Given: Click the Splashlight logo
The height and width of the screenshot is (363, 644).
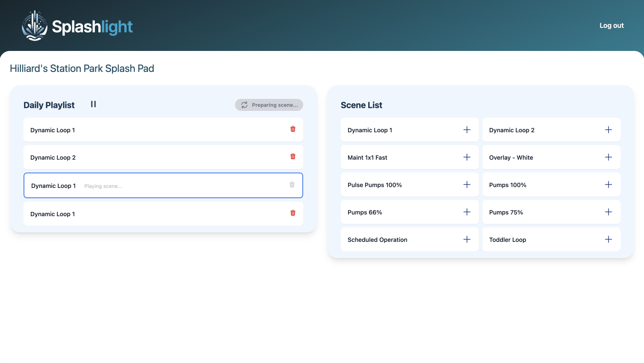Looking at the screenshot, I should pyautogui.click(x=77, y=26).
